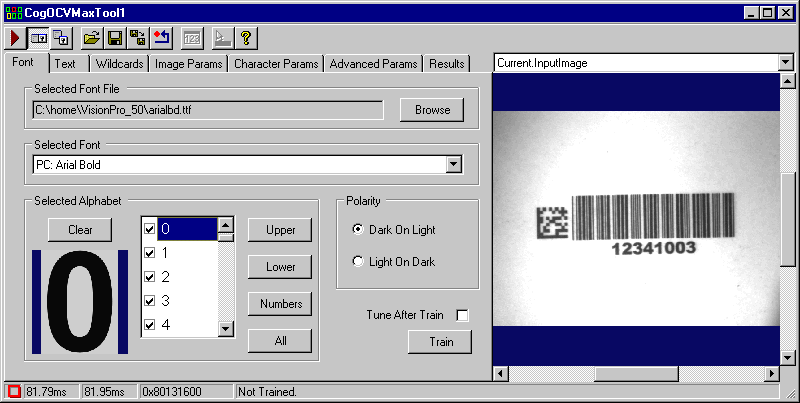
Task: Toggle the local image display button
Action: [39, 38]
